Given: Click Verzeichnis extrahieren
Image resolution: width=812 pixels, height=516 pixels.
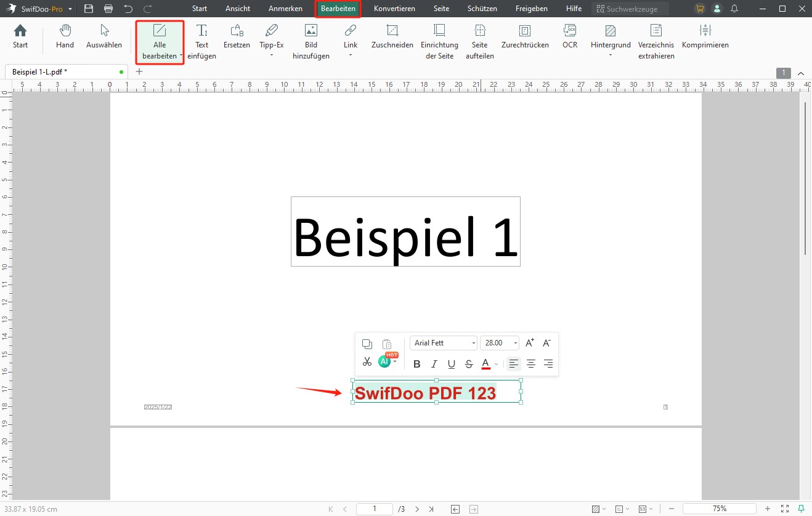Looking at the screenshot, I should point(656,42).
